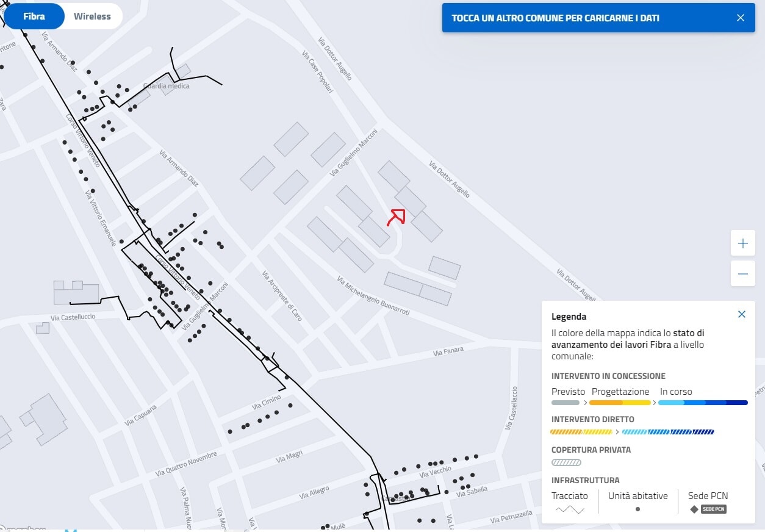Click the orange Progettazione color bar

(x=620, y=403)
